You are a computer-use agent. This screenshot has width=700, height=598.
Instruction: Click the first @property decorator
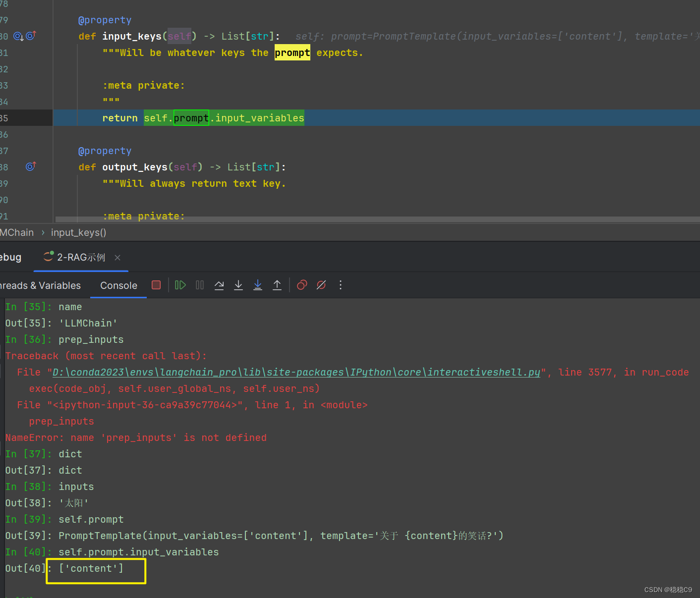pyautogui.click(x=105, y=20)
